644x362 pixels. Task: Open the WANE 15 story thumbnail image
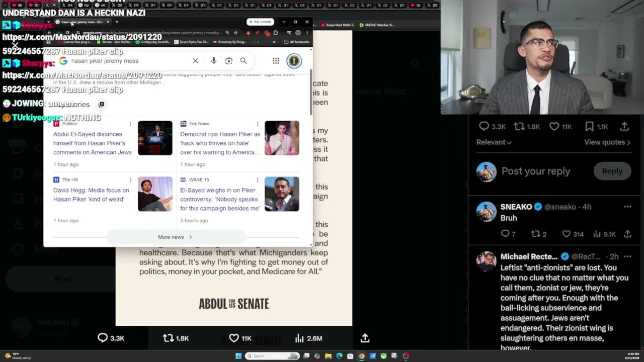(x=282, y=194)
